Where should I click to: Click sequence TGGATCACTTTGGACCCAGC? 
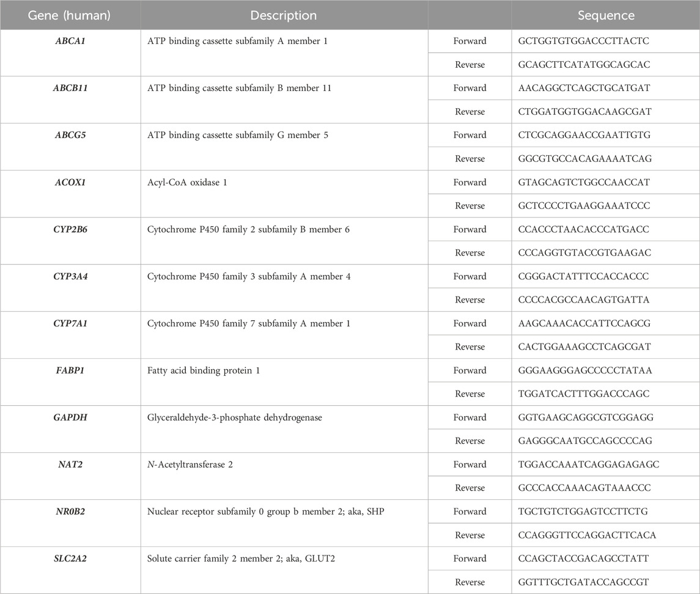coord(583,394)
